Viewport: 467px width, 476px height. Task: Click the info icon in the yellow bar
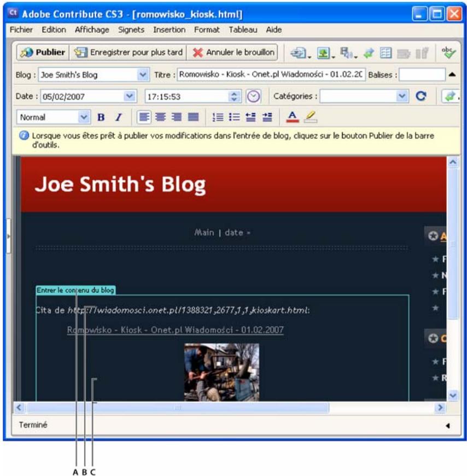coord(24,136)
